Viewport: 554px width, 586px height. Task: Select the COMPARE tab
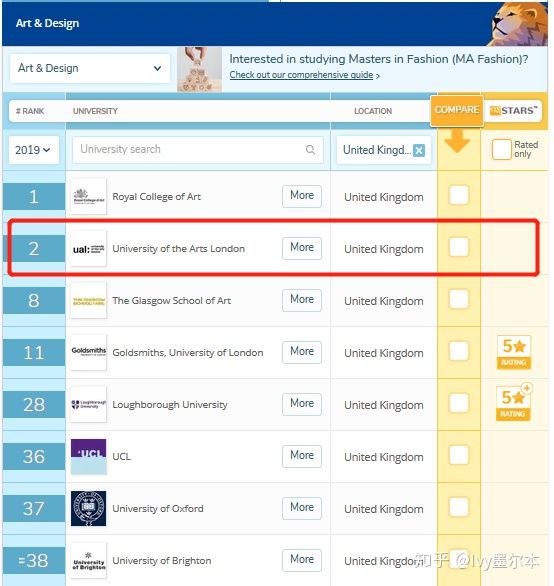click(x=457, y=110)
